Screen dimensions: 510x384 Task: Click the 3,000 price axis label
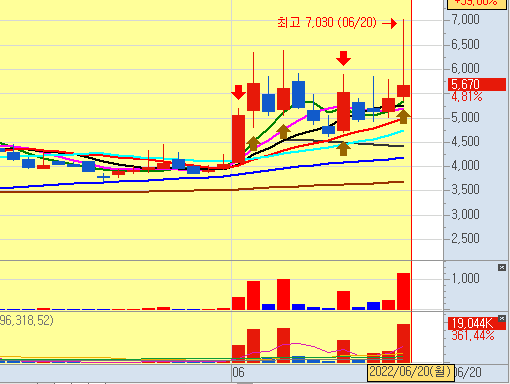(x=465, y=214)
